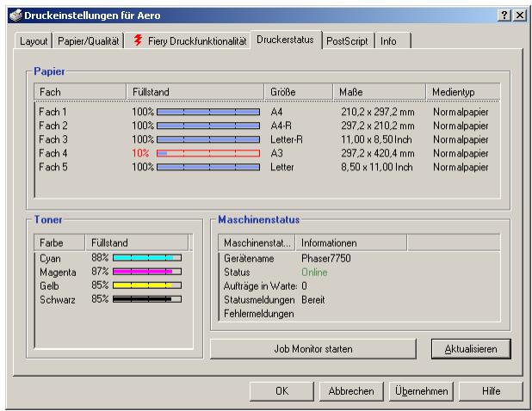Image resolution: width=532 pixels, height=411 pixels.
Task: Click the printer icon in the title bar
Action: pyautogui.click(x=15, y=15)
